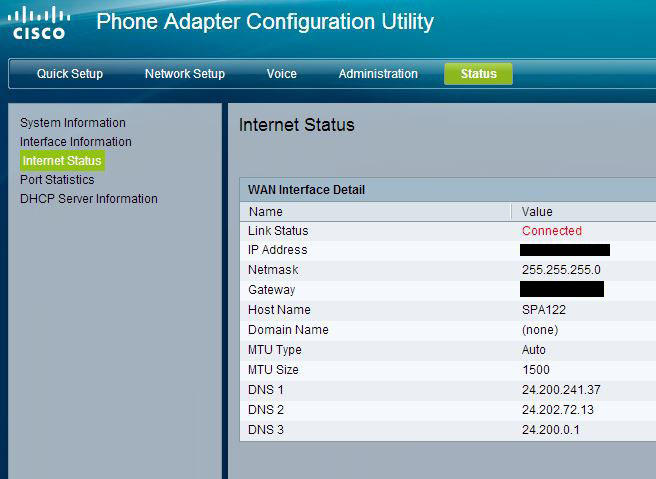The height and width of the screenshot is (479, 656).
Task: Click the WAN Interface Detail table title
Action: tap(306, 190)
